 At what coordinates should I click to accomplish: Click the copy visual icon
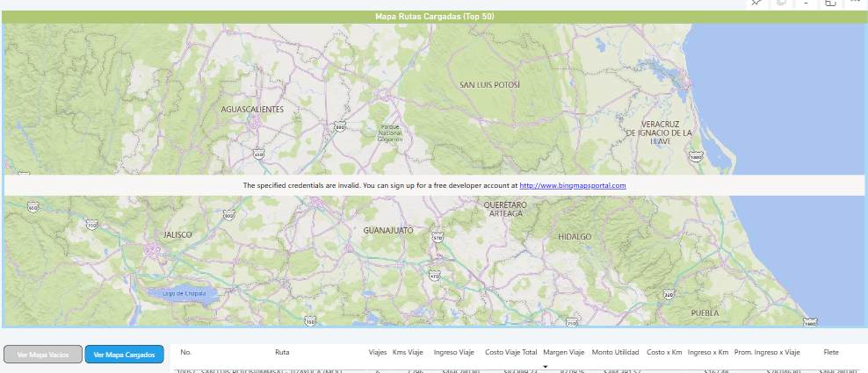click(781, 3)
